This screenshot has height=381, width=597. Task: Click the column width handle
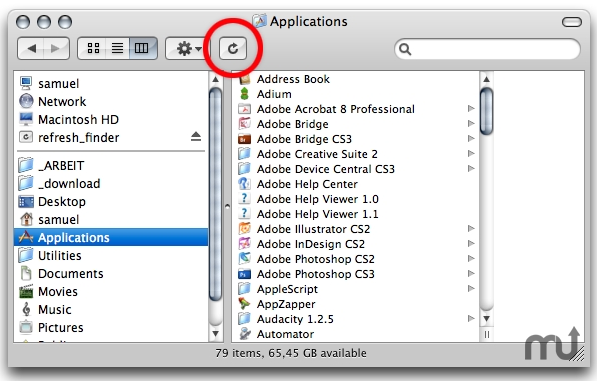(x=486, y=335)
